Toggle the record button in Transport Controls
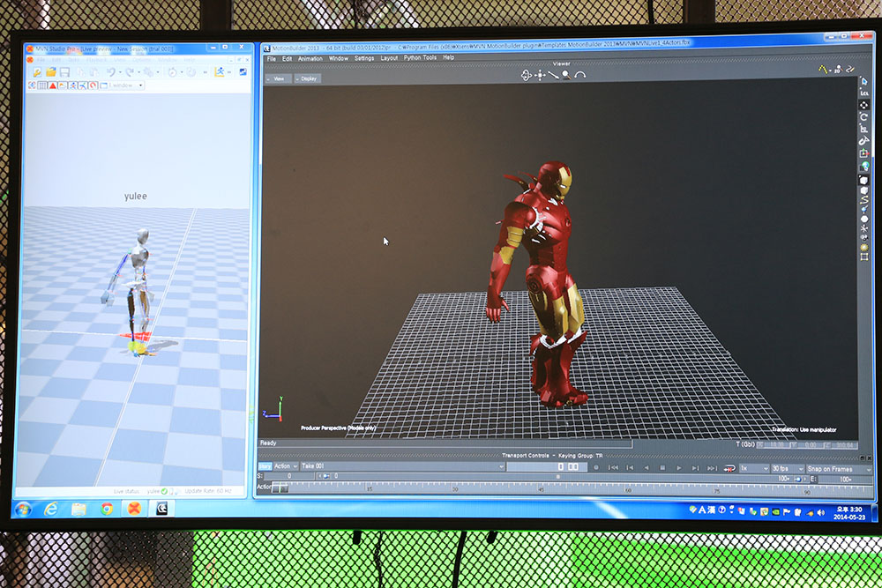The height and width of the screenshot is (588, 882). 597,468
